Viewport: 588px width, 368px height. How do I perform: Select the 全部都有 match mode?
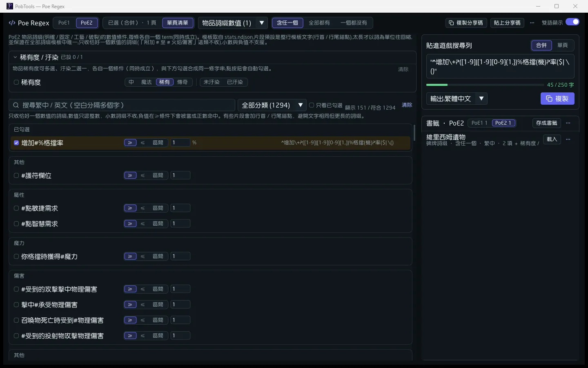tap(319, 23)
